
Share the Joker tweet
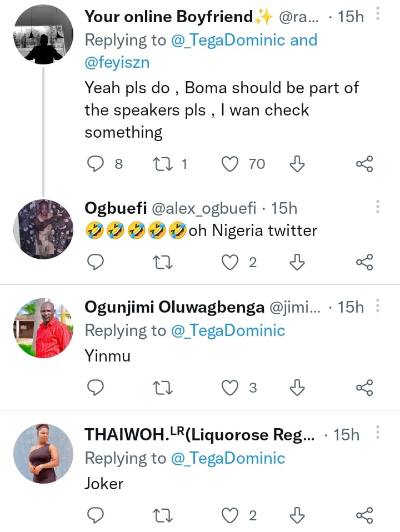pyautogui.click(x=364, y=515)
